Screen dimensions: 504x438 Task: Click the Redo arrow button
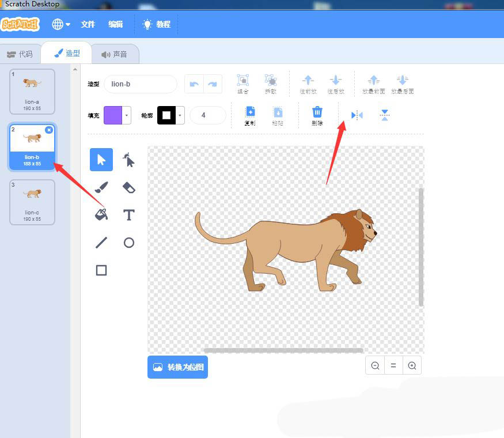click(213, 84)
